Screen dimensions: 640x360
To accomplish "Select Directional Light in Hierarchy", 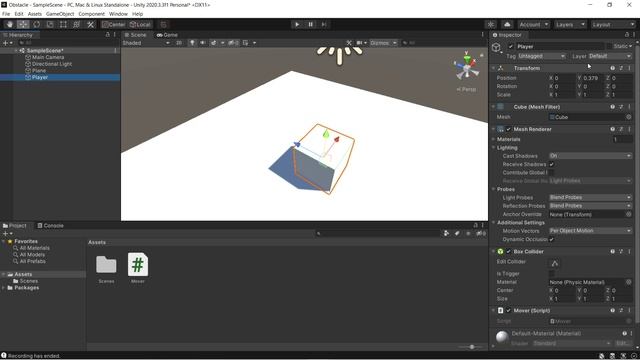I will pos(52,64).
